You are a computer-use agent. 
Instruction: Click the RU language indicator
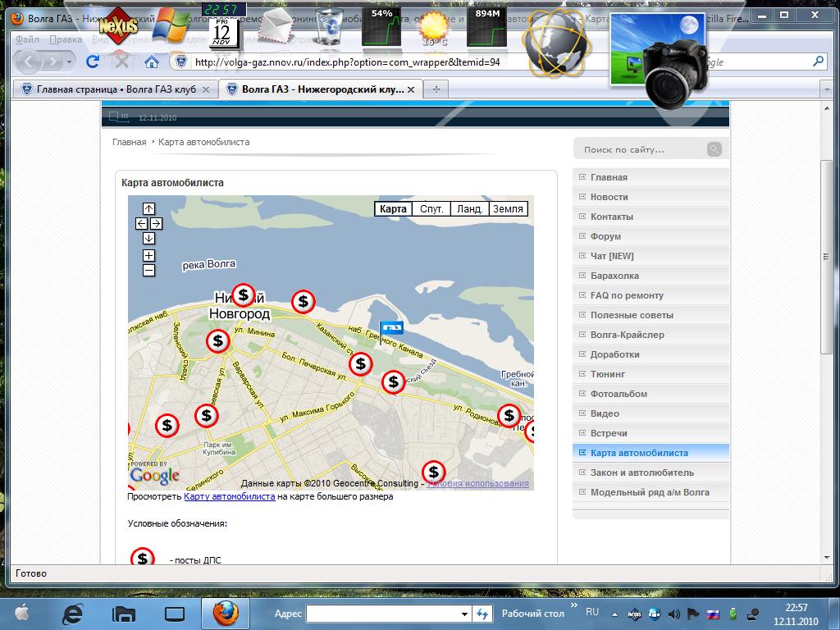(x=592, y=612)
